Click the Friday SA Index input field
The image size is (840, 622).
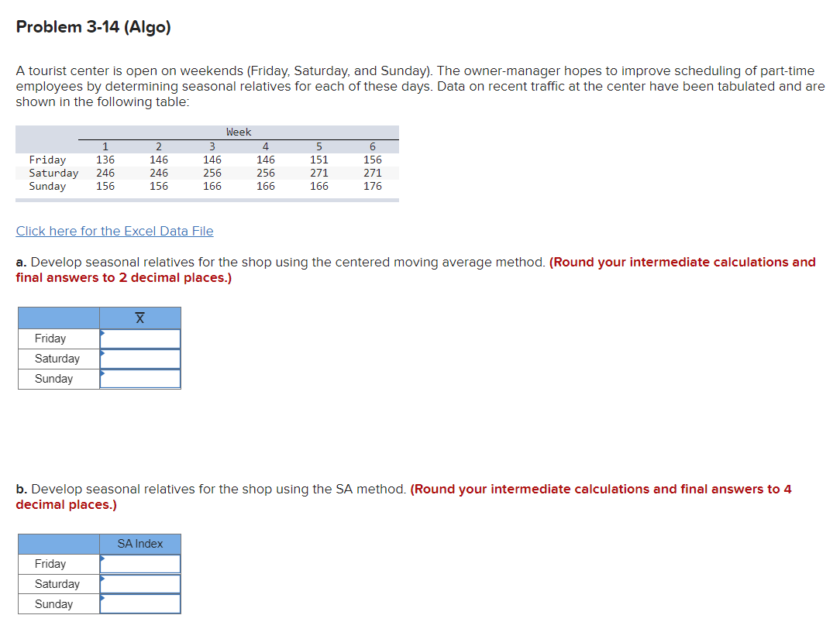click(x=141, y=564)
